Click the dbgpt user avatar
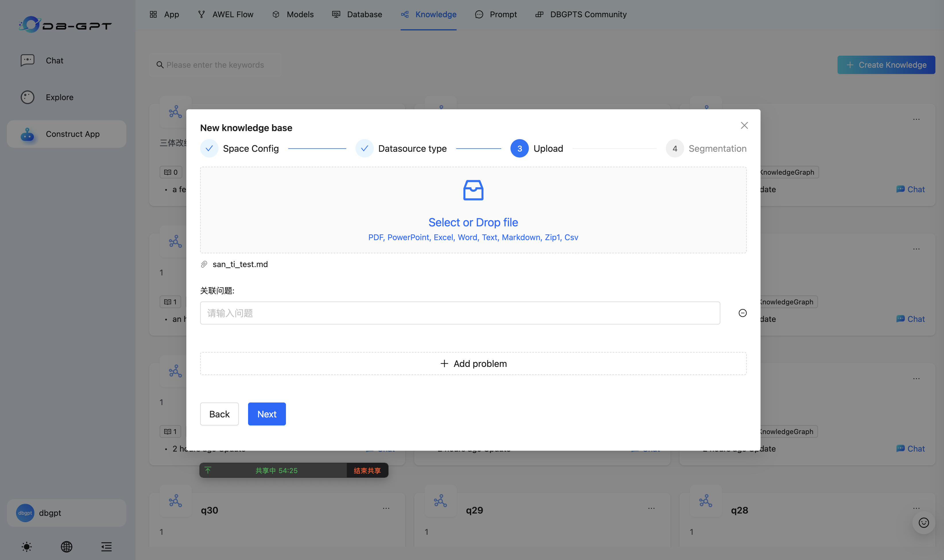 25,513
